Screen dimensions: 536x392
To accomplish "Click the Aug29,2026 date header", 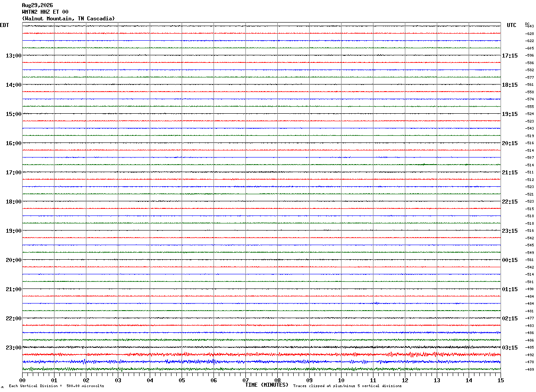I will point(37,5).
